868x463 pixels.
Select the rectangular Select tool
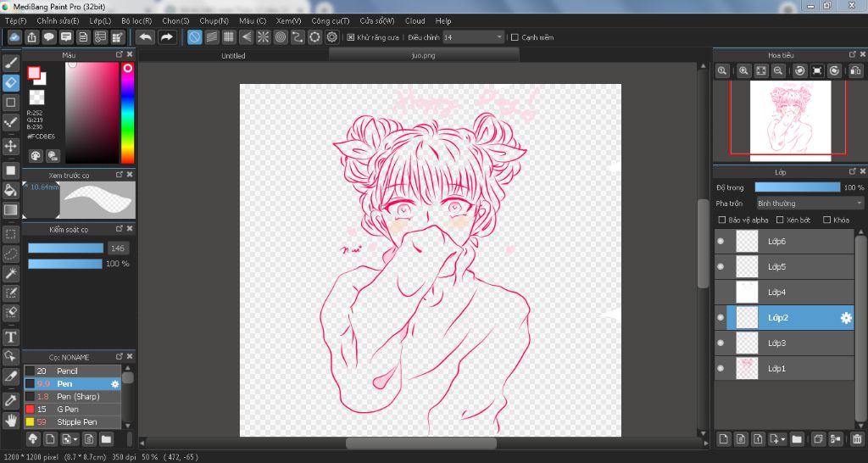[x=11, y=234]
